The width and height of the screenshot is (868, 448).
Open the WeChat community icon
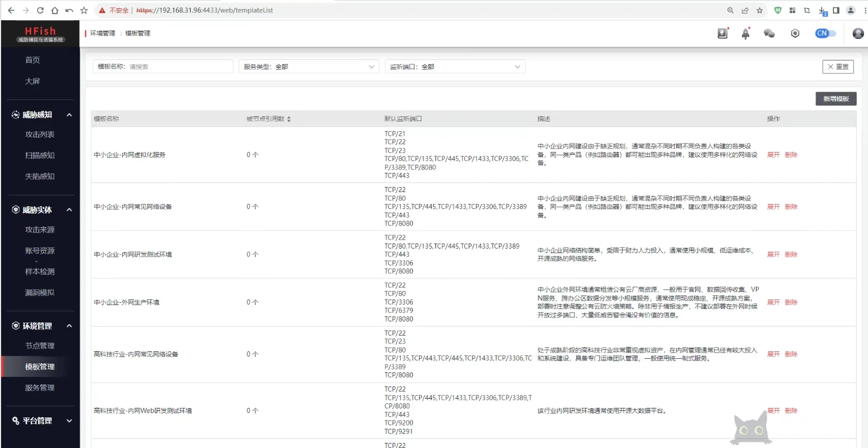[x=769, y=33]
